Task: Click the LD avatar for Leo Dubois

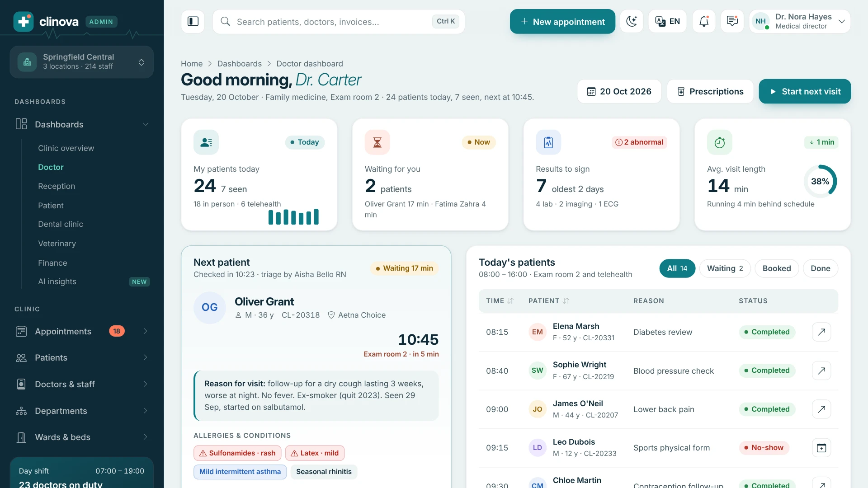Action: [538, 448]
